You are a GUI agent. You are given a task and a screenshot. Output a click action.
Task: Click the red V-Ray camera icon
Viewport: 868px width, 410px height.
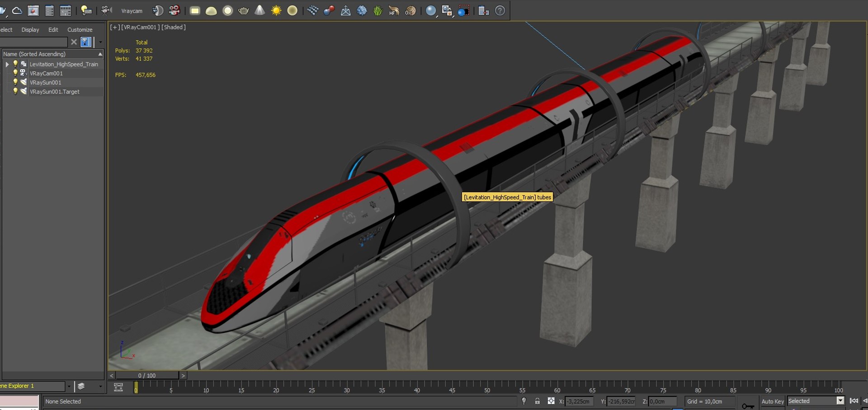[x=174, y=10]
